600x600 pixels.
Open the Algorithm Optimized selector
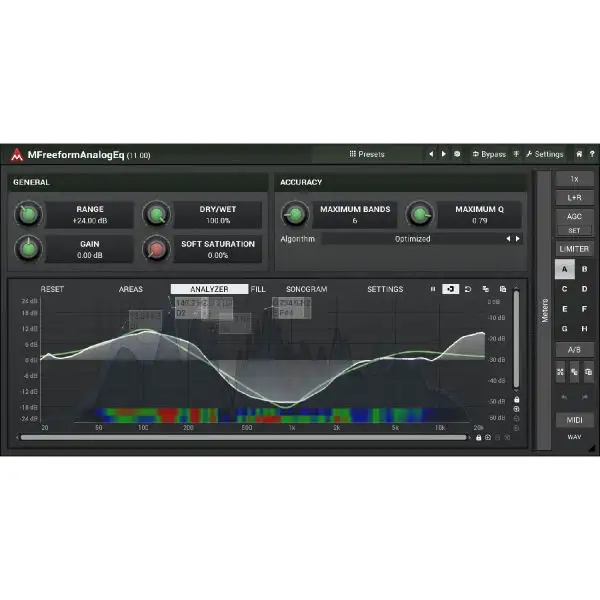(412, 239)
